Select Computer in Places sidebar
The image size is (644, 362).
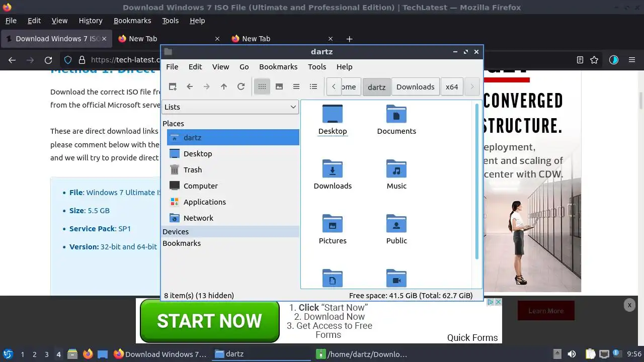click(233, 186)
